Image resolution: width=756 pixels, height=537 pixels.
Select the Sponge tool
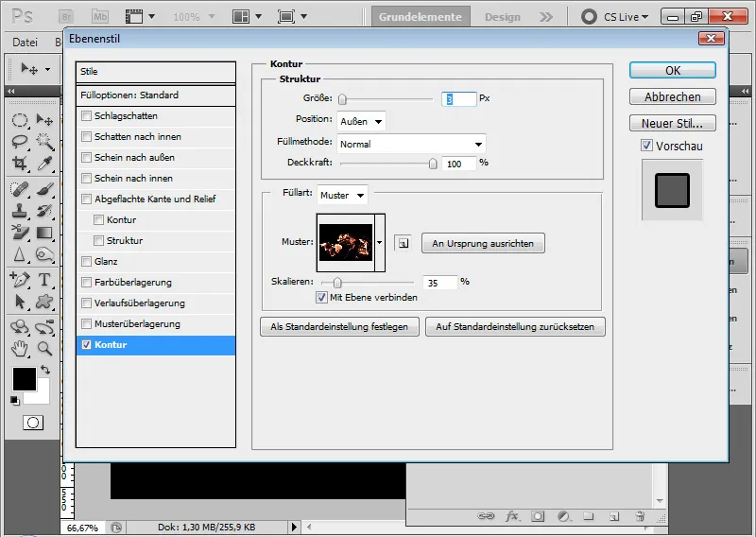point(44,254)
